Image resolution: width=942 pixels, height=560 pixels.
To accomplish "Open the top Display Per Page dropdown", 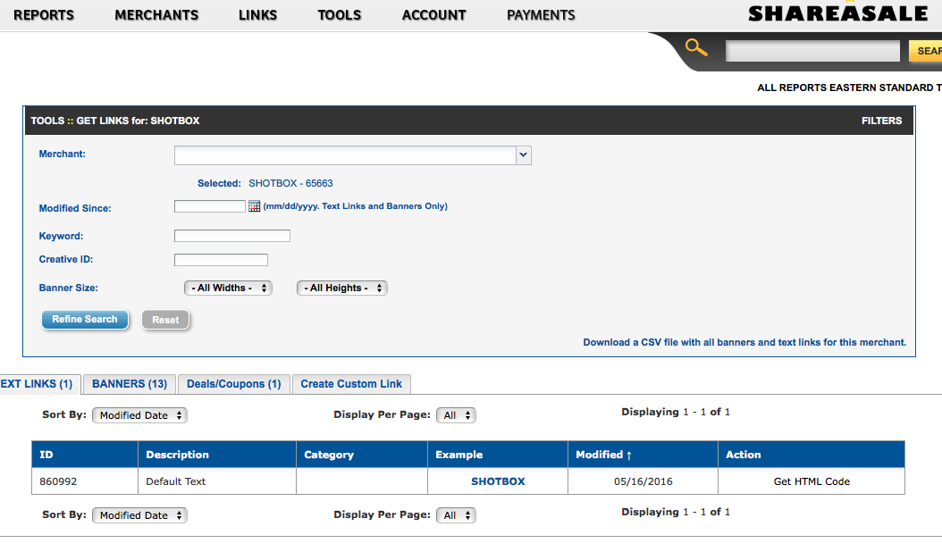I will click(x=456, y=415).
